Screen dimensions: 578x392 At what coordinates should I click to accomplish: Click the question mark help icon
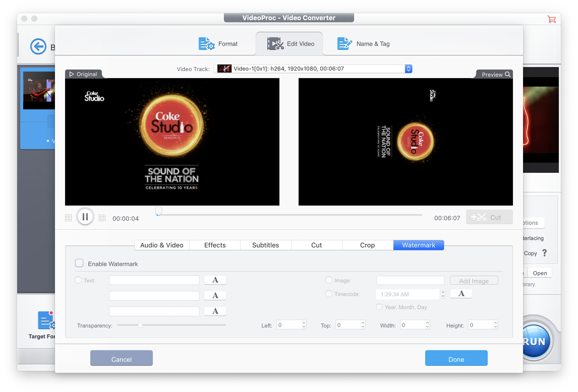[544, 253]
